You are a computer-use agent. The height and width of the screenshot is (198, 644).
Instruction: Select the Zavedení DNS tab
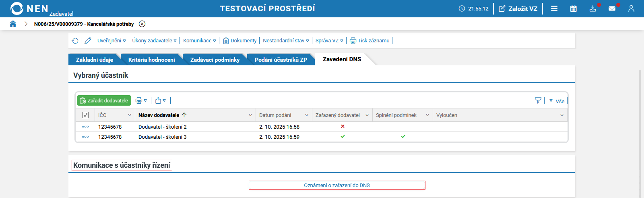tap(342, 59)
